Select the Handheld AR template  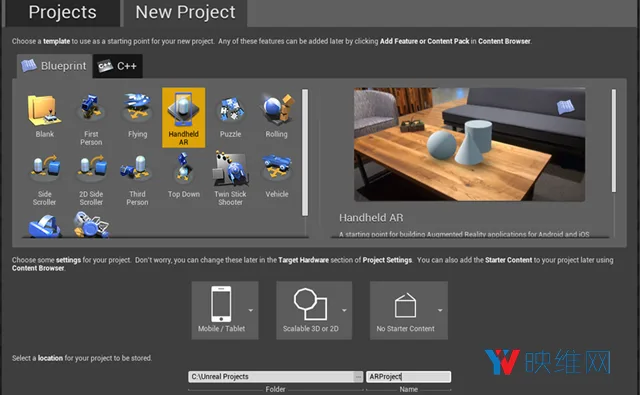coord(184,118)
